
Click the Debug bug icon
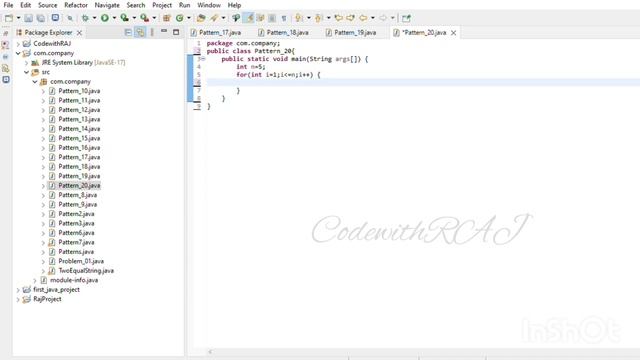(85, 18)
